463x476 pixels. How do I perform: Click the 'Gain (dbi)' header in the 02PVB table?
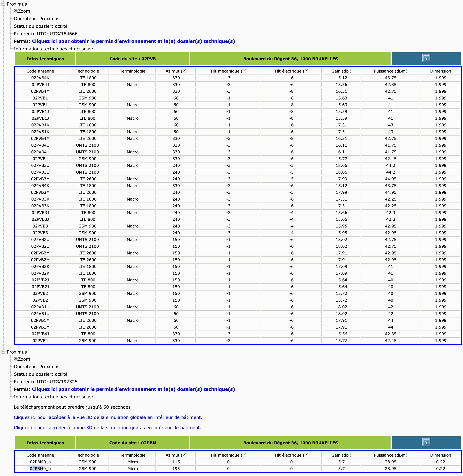[x=341, y=71]
